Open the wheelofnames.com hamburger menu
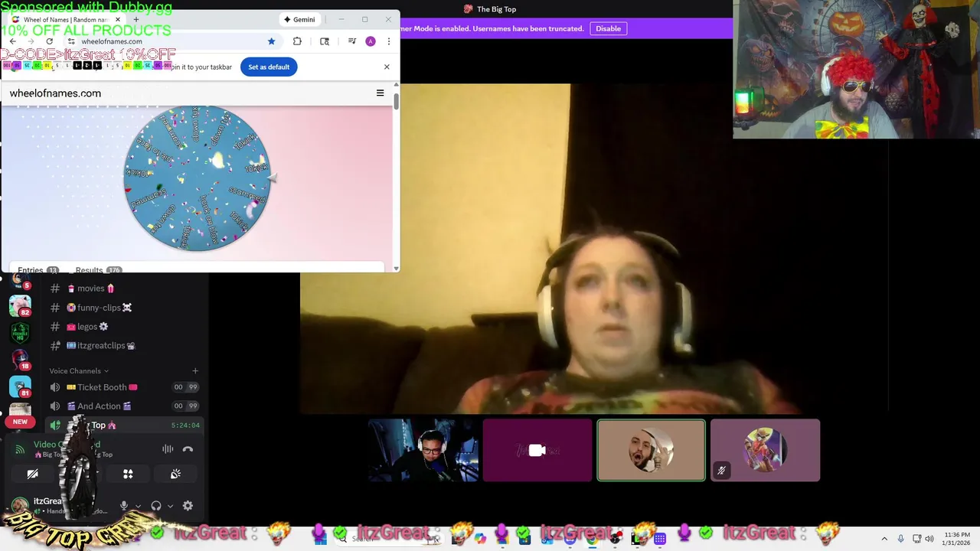 click(x=380, y=93)
